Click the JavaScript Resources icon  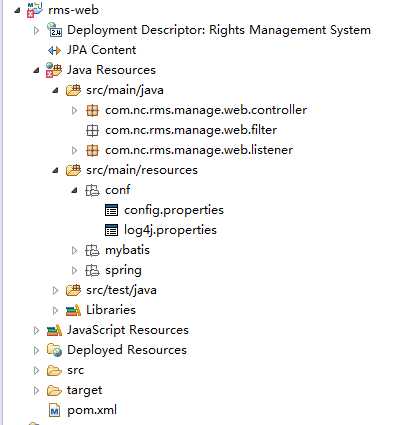click(54, 330)
